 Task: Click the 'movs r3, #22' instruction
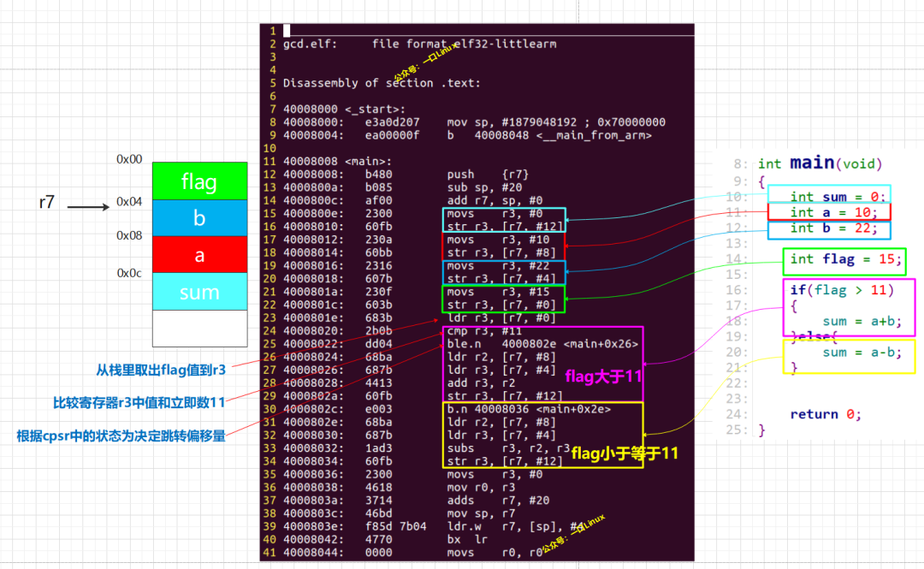[498, 265]
